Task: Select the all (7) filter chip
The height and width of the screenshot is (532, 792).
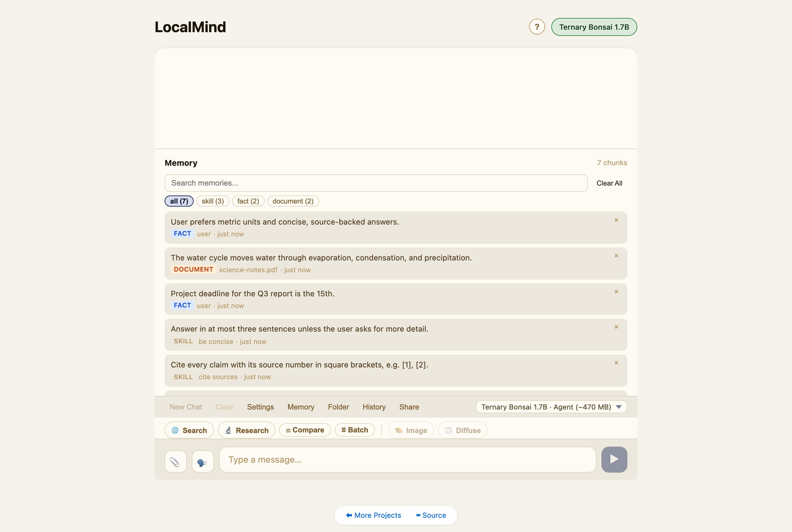Action: [x=179, y=201]
